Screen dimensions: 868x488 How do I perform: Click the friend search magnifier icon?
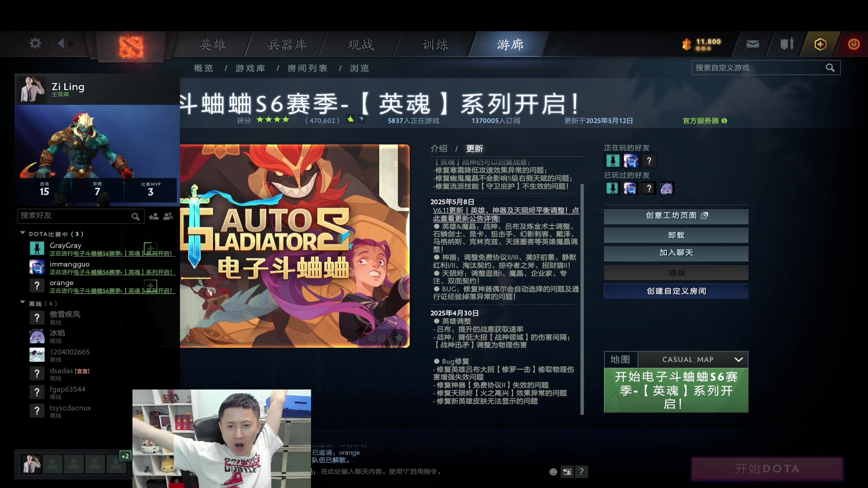tap(135, 217)
